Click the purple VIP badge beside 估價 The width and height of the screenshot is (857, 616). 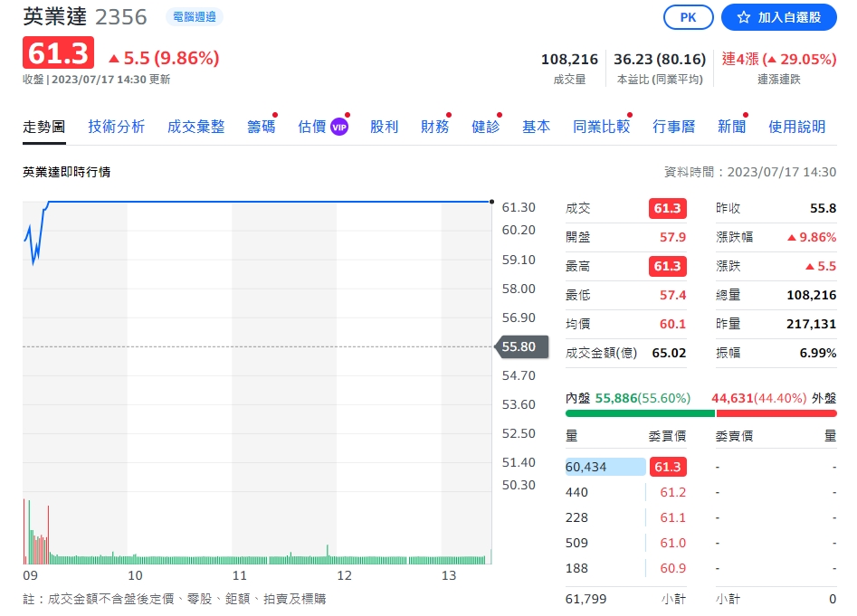tap(339, 127)
